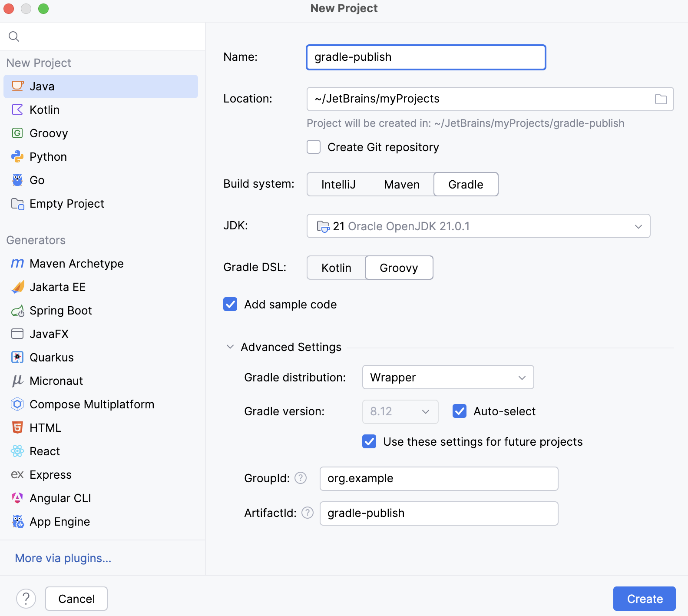
Task: Click the folder browse icon in Location field
Action: point(661,99)
